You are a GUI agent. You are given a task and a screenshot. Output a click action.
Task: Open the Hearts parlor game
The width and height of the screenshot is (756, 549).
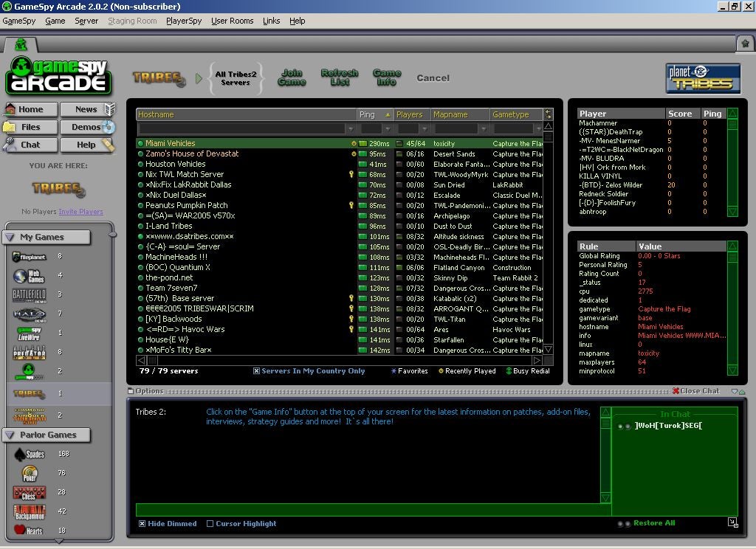point(28,531)
